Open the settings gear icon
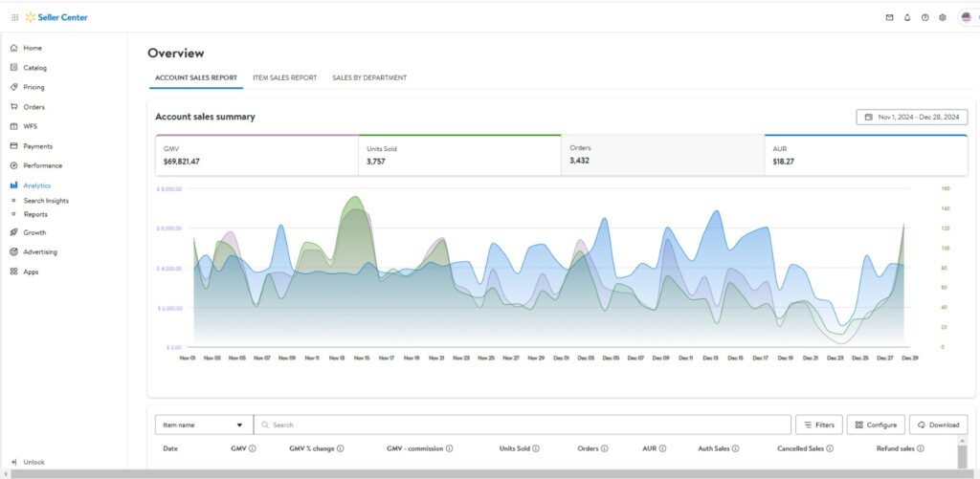Screen dimensions: 980x479 click(943, 17)
